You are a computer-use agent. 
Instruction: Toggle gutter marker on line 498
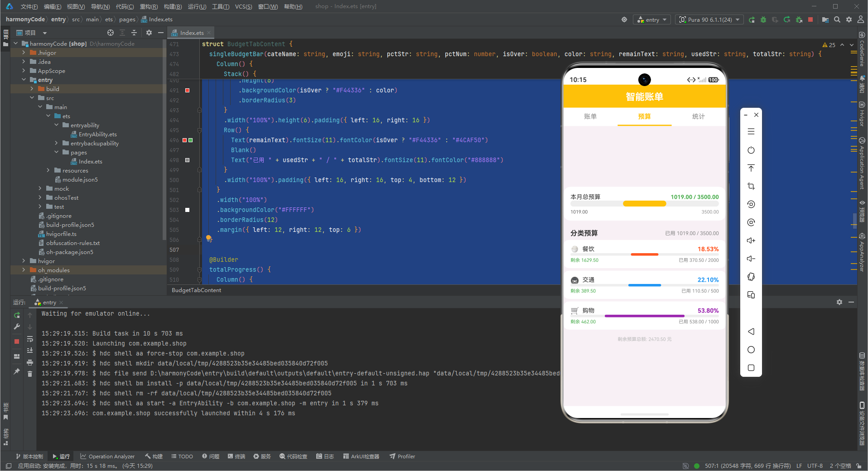(x=187, y=160)
